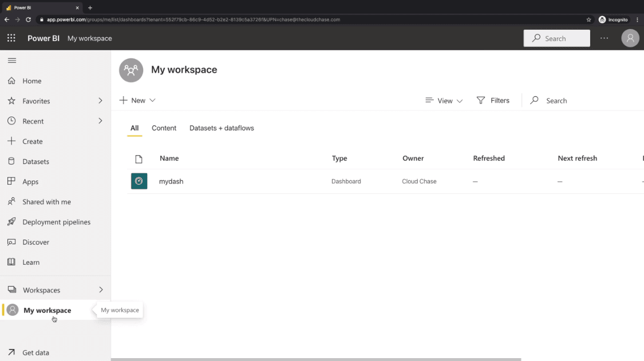Click the browser reload icon

coord(29,19)
